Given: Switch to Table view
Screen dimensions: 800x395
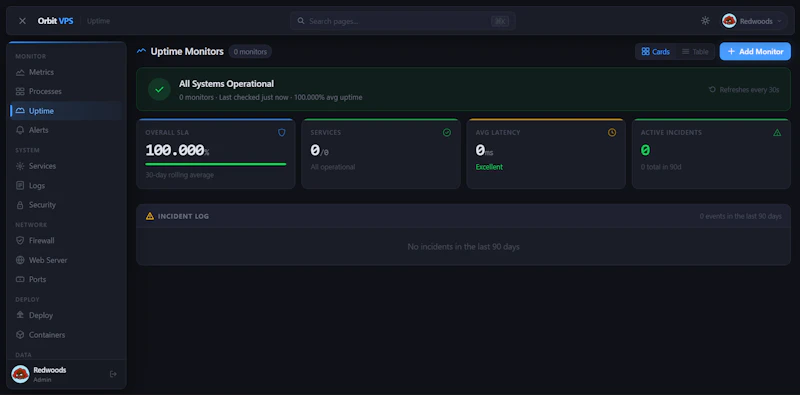Looking at the screenshot, I should coord(695,52).
